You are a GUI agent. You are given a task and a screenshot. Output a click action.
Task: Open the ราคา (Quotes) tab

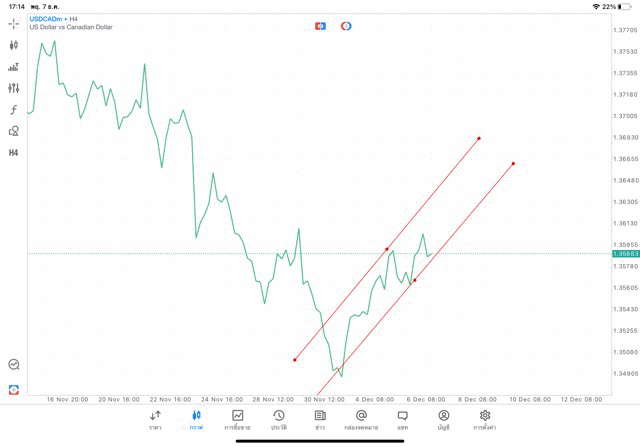(155, 420)
